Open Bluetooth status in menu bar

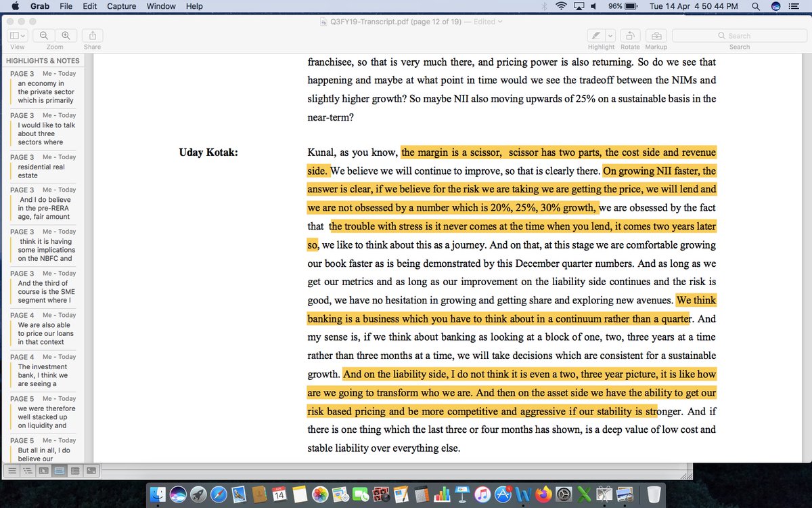coord(545,6)
